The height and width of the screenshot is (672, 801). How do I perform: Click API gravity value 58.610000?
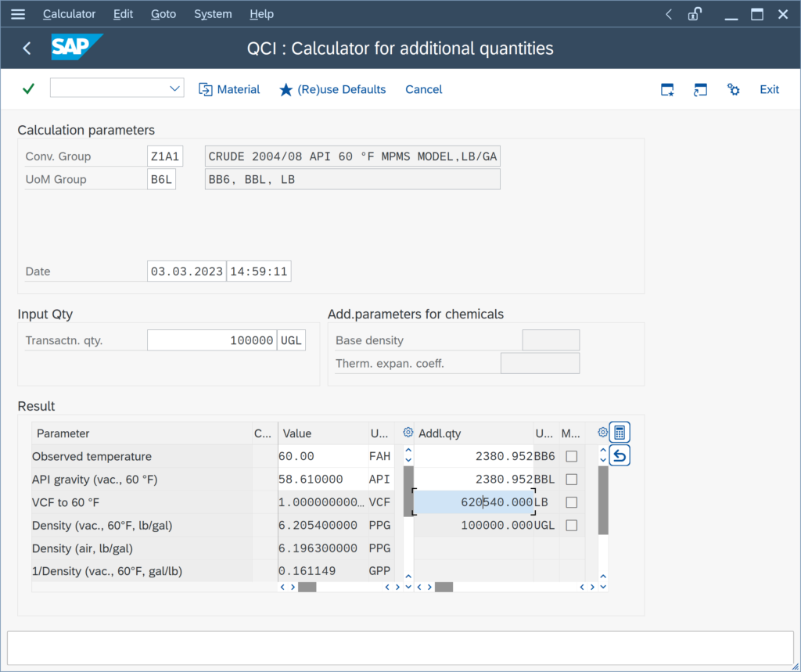click(x=323, y=480)
